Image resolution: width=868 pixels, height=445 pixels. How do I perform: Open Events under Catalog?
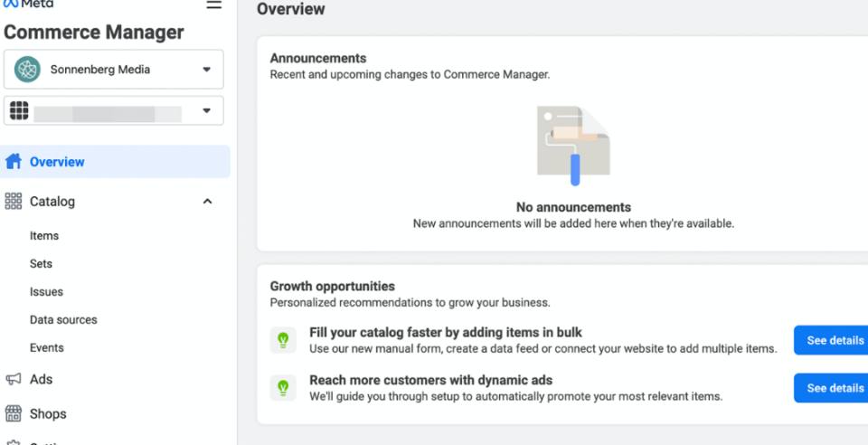pos(46,347)
